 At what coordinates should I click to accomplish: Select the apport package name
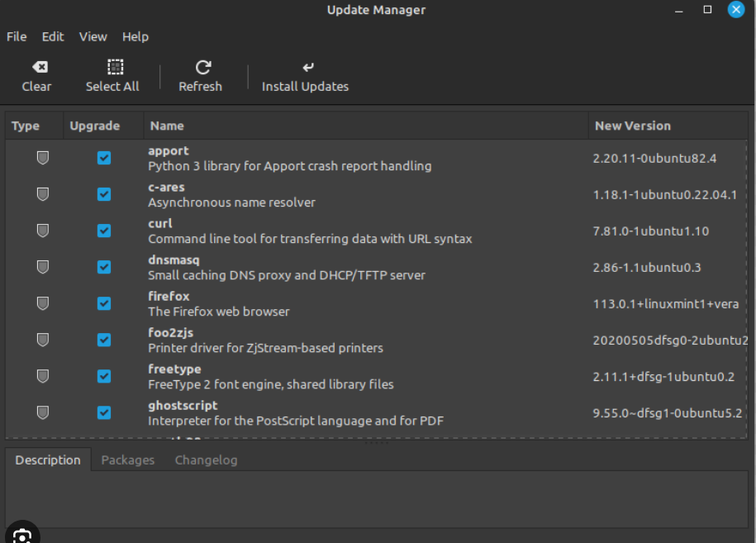169,151
